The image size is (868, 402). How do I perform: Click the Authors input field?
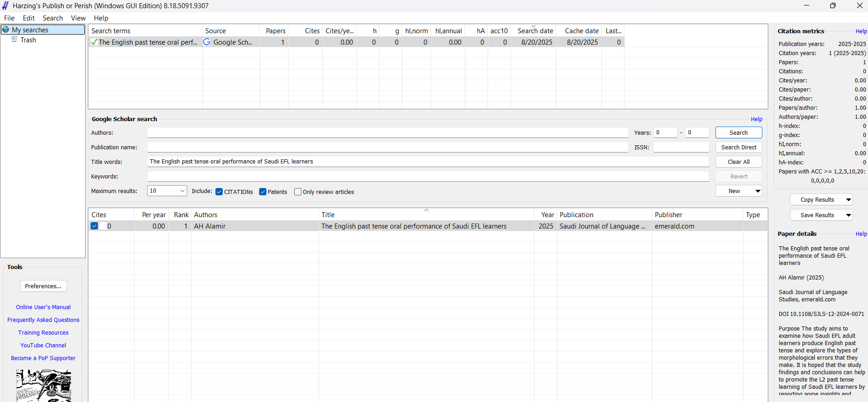coord(388,132)
